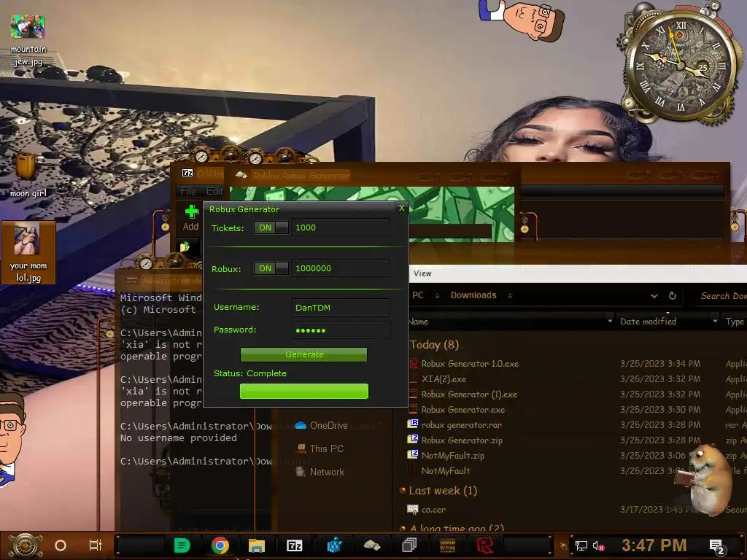Select OneDrive in the navigation pane
The width and height of the screenshot is (747, 560).
(x=321, y=425)
